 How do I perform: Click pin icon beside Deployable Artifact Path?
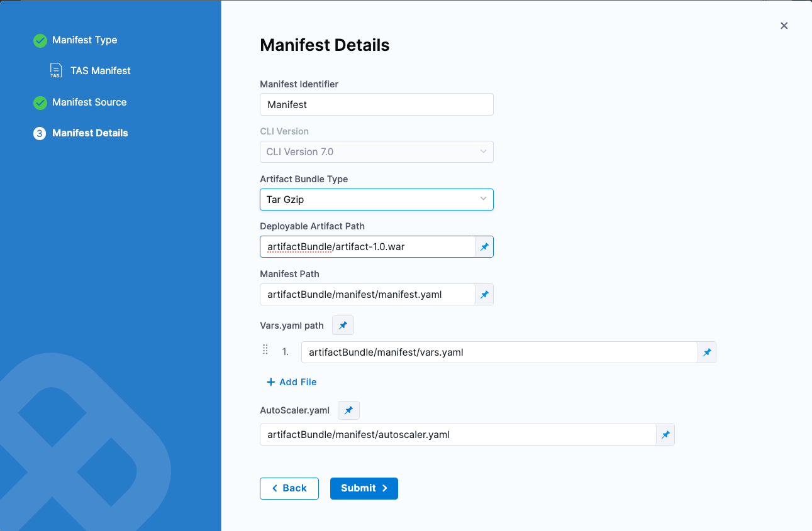(x=484, y=247)
